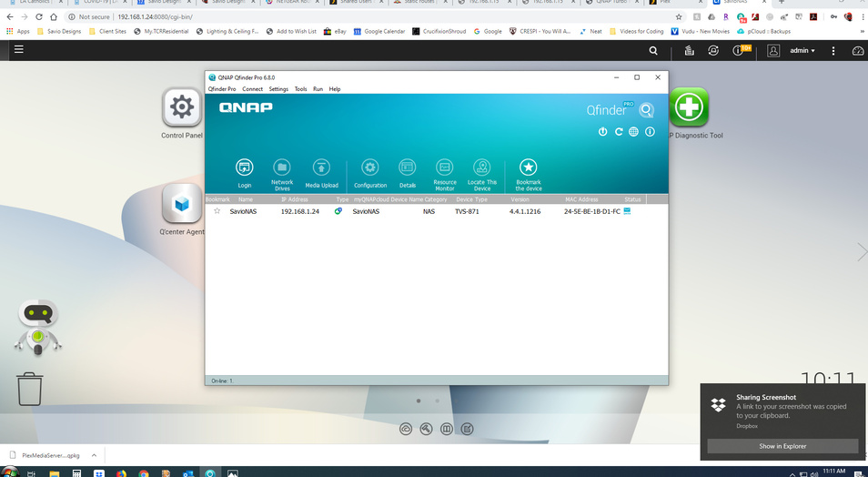Open the Tools menu in Qfinder
868x477 pixels.
[300, 88]
